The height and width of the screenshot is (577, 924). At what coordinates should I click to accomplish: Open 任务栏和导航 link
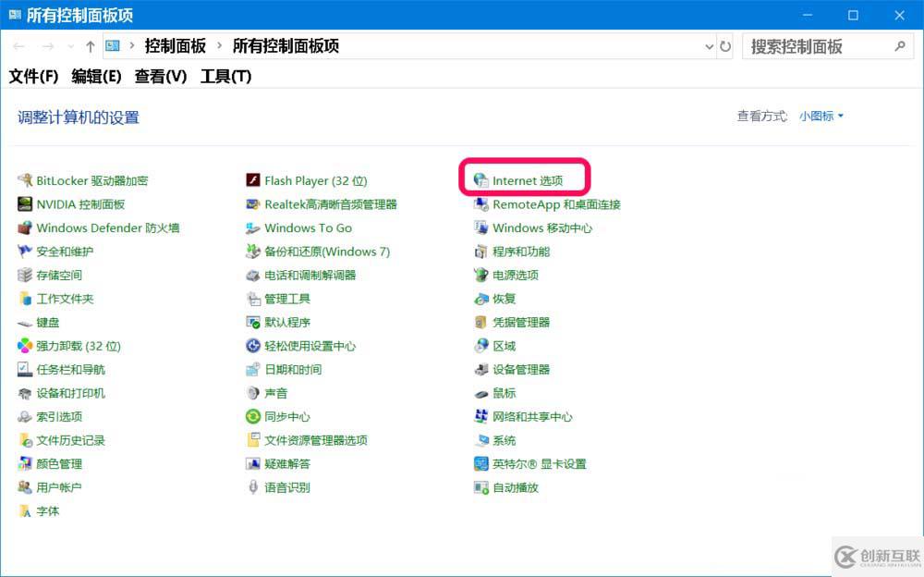(x=71, y=369)
